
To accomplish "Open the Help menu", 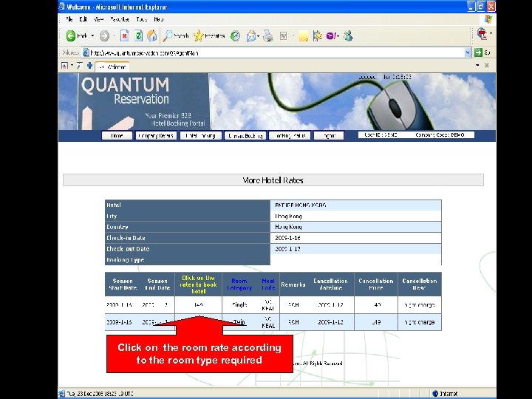I will tap(158, 19).
